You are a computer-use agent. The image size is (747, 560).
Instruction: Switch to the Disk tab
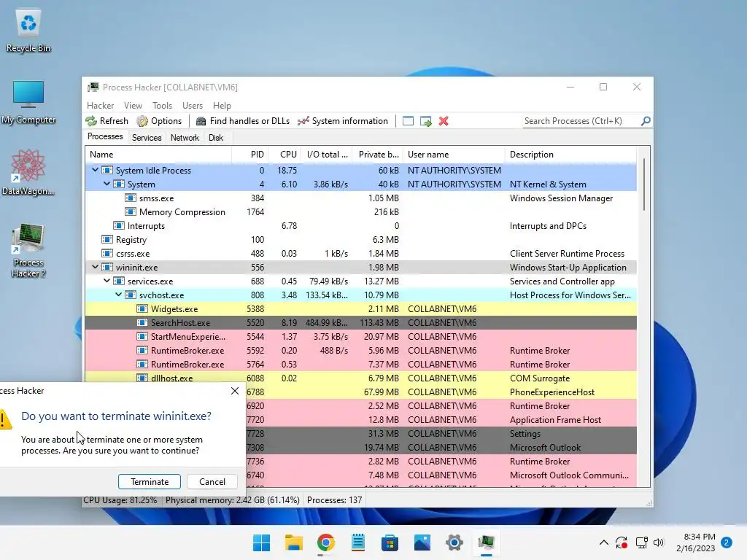click(216, 138)
